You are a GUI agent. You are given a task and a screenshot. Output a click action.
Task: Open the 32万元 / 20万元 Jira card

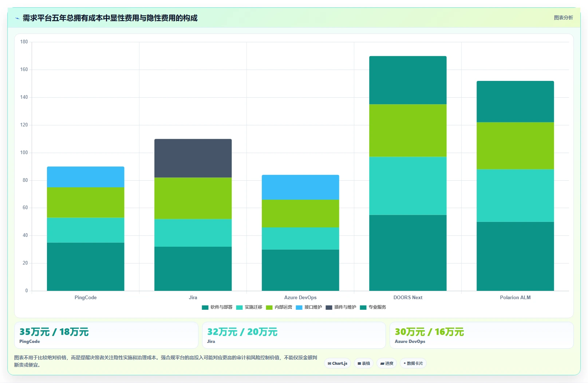pos(294,335)
